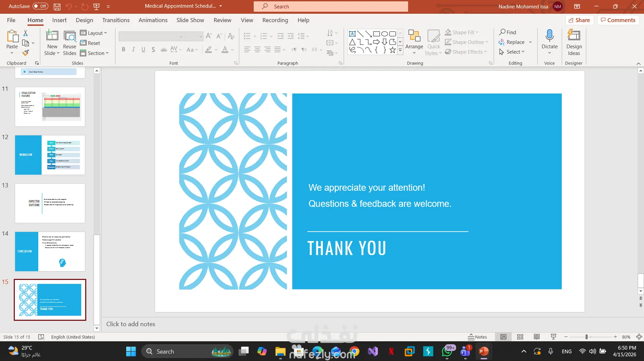Click the Share button

coord(580,20)
